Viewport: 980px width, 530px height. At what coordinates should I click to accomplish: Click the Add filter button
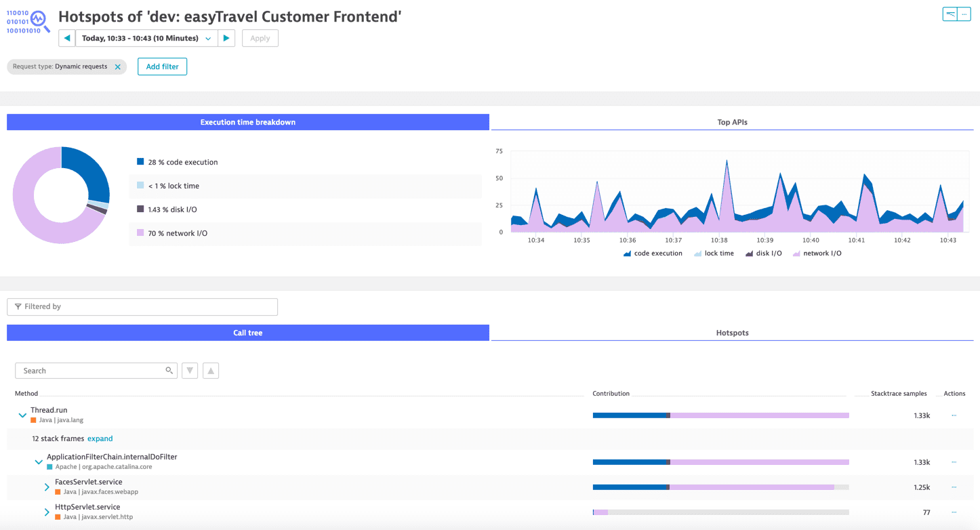(x=162, y=67)
